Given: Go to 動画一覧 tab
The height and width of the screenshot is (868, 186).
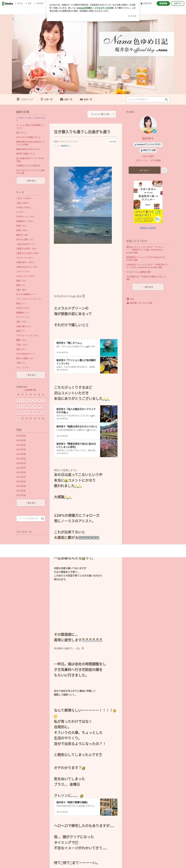Looking at the screenshot, I should 86,99.
